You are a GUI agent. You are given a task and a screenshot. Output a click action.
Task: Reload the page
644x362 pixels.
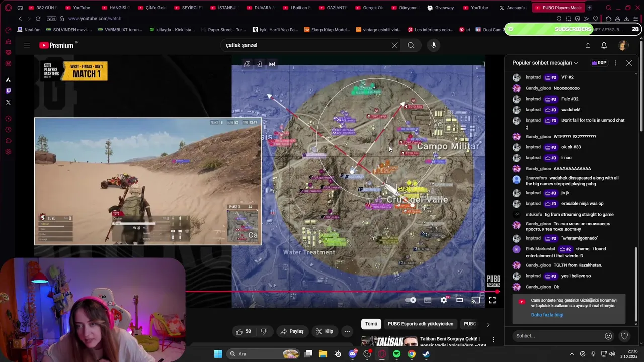pyautogui.click(x=38, y=19)
